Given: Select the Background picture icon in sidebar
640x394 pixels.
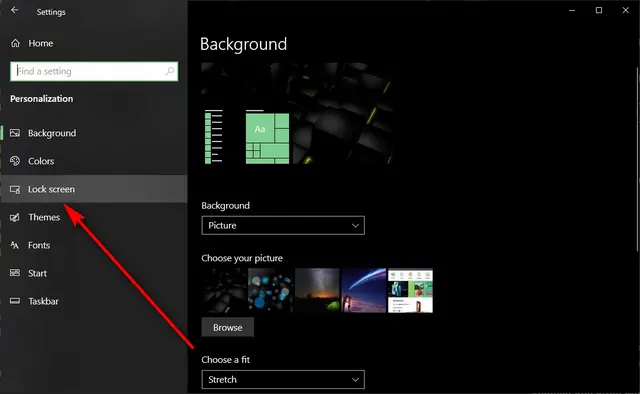Looking at the screenshot, I should point(15,133).
